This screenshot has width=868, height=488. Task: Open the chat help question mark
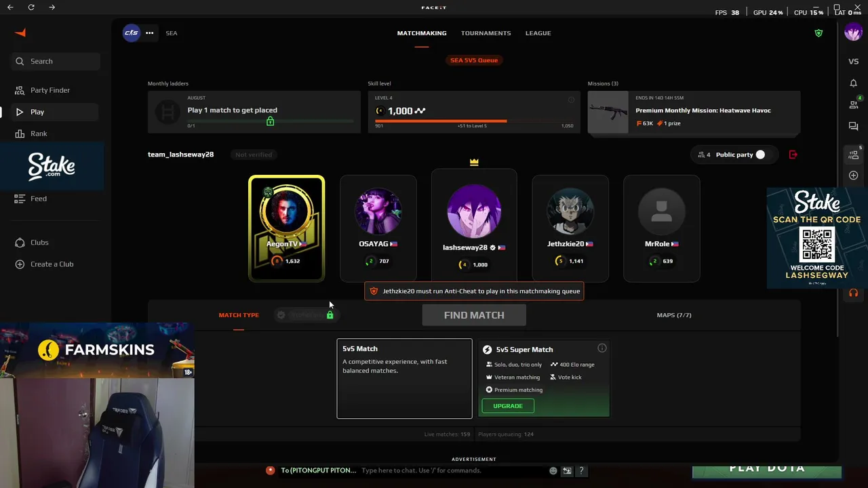(581, 470)
